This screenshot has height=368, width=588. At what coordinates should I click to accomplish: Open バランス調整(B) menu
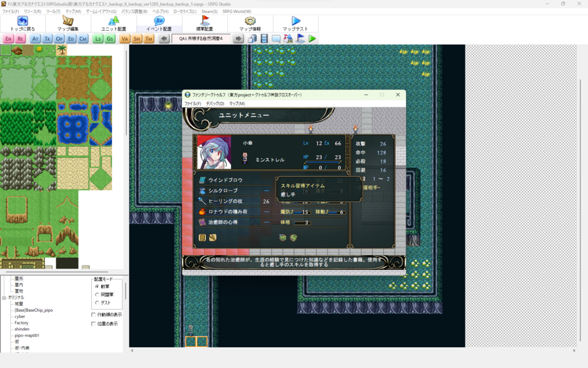click(x=134, y=12)
